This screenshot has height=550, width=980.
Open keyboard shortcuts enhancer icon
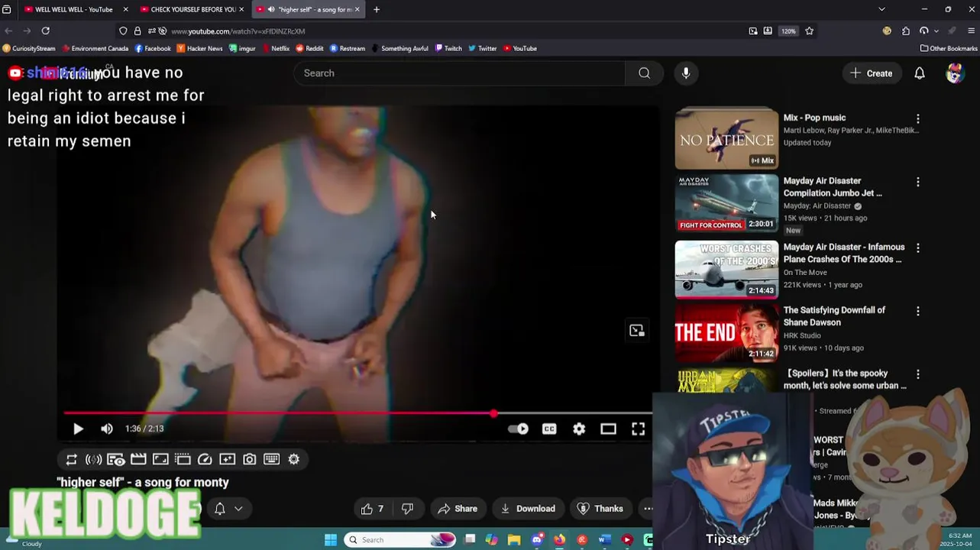click(x=271, y=459)
